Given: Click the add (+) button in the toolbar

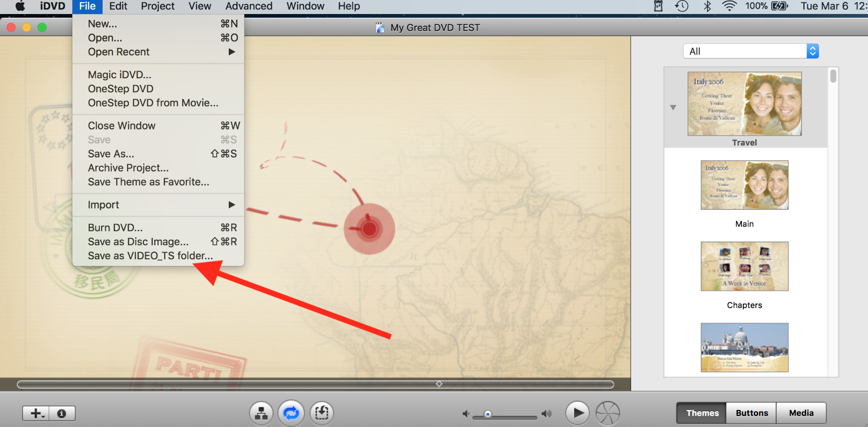Looking at the screenshot, I should pyautogui.click(x=36, y=413).
